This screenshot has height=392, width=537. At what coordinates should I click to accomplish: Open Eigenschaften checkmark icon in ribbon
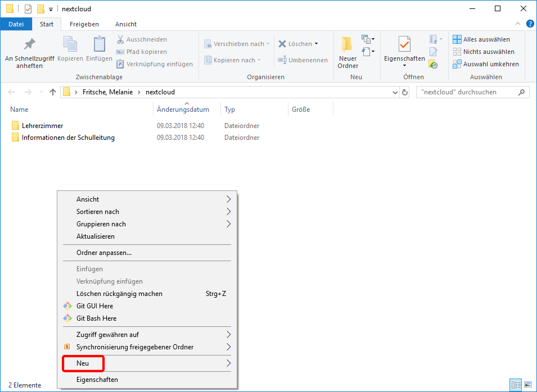point(404,44)
